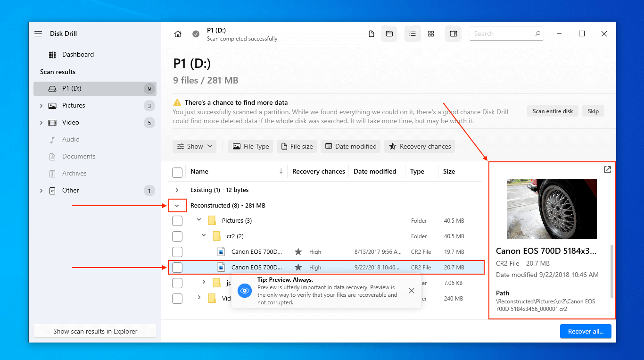644x360 pixels.
Task: Click the Archives icon
Action: [x=52, y=174]
